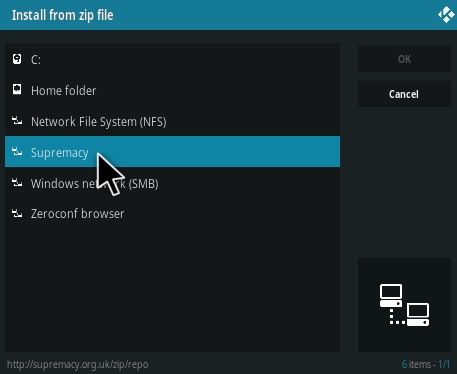Viewport: 457px width, 374px height.
Task: Open the C: drive entry
Action: point(172,59)
